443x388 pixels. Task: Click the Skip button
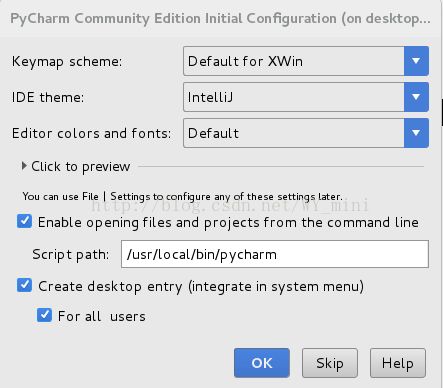[330, 363]
